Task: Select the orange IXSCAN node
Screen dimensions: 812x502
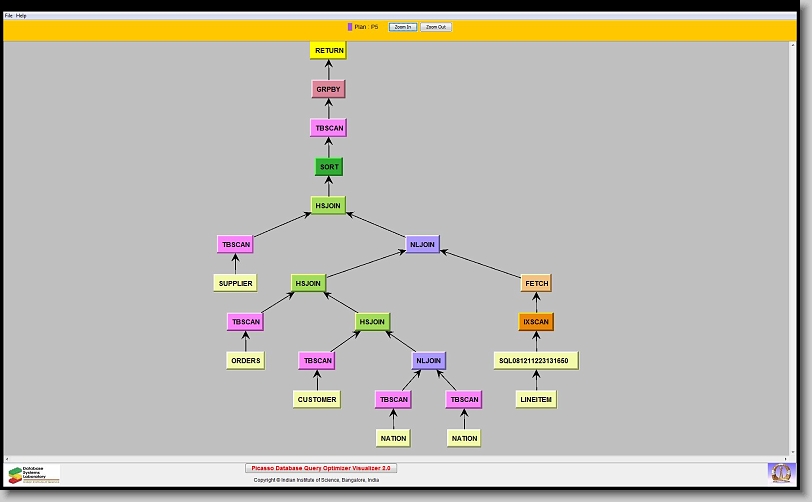Action: coord(536,322)
